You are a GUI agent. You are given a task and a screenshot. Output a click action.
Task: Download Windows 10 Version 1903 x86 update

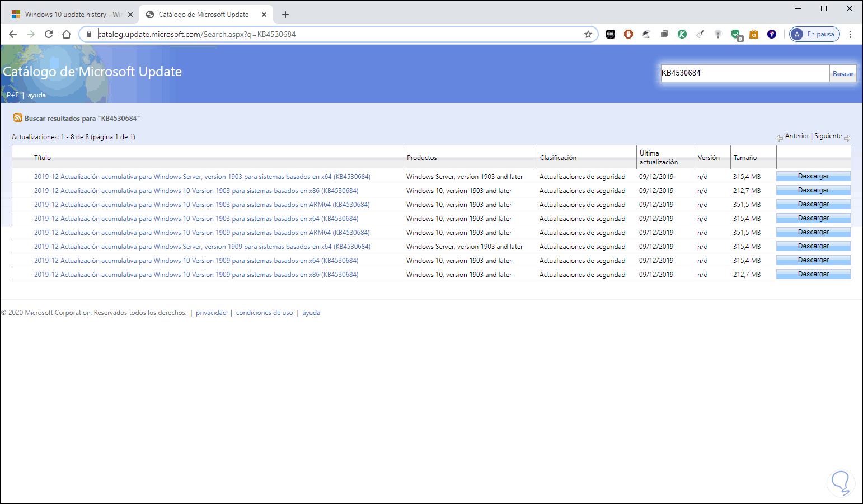[x=813, y=190]
